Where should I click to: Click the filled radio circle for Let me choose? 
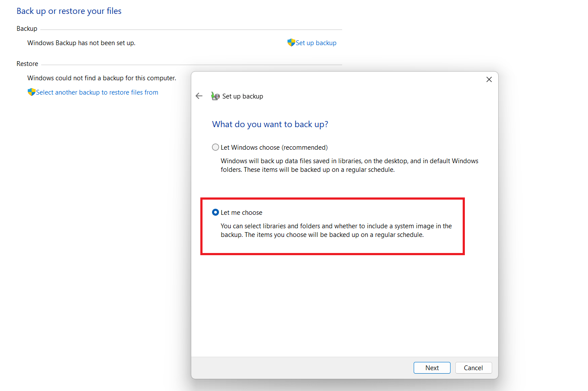[x=216, y=212]
